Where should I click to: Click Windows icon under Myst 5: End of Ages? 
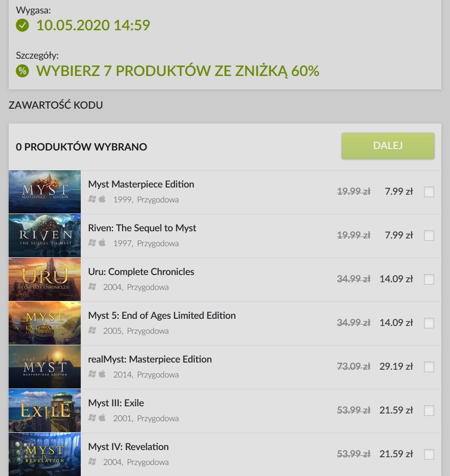tap(92, 330)
